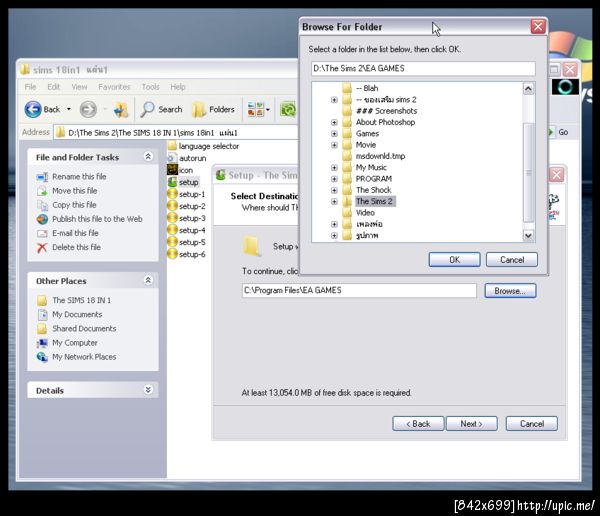Select the setup-2 file
Image resolution: width=600 pixels, height=516 pixels.
pyautogui.click(x=186, y=206)
